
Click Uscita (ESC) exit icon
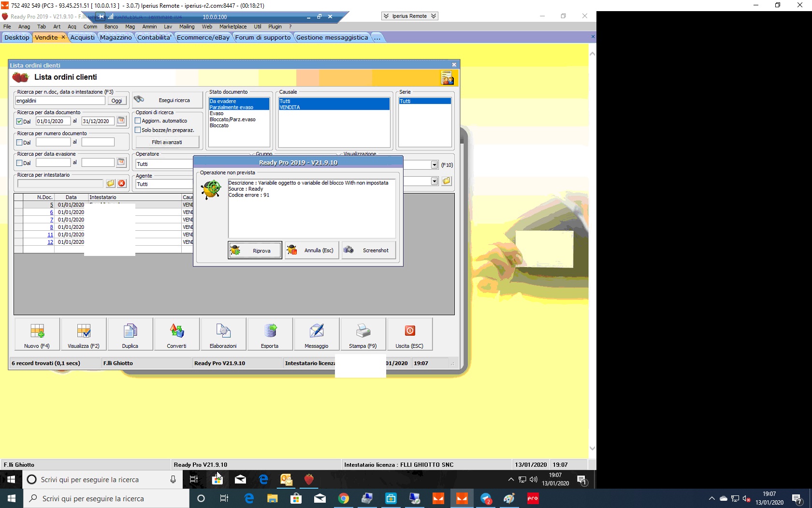point(409,334)
